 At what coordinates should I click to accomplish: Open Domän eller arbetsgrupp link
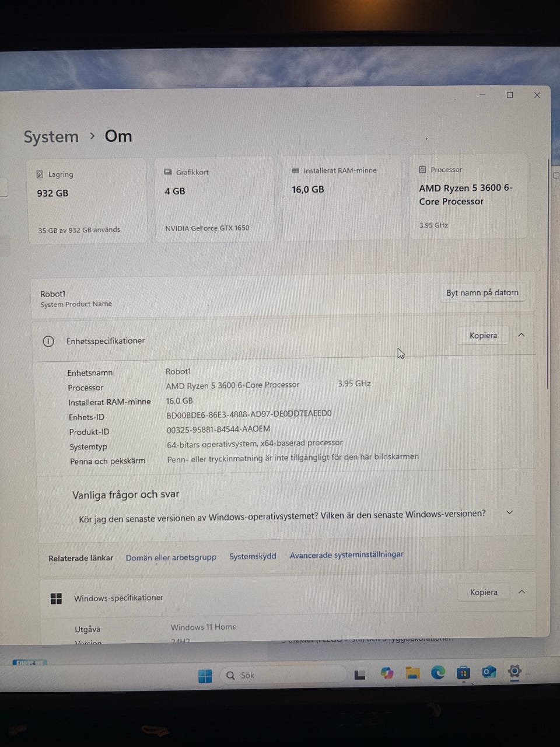tap(171, 557)
